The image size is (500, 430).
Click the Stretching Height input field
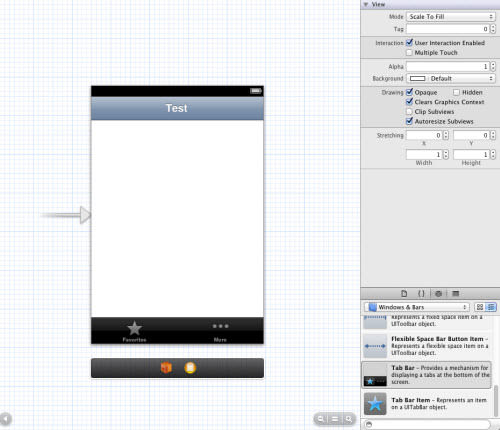(x=471, y=154)
